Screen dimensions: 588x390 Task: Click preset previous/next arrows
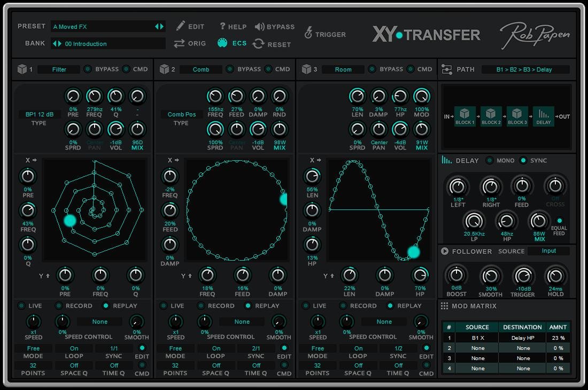159,26
